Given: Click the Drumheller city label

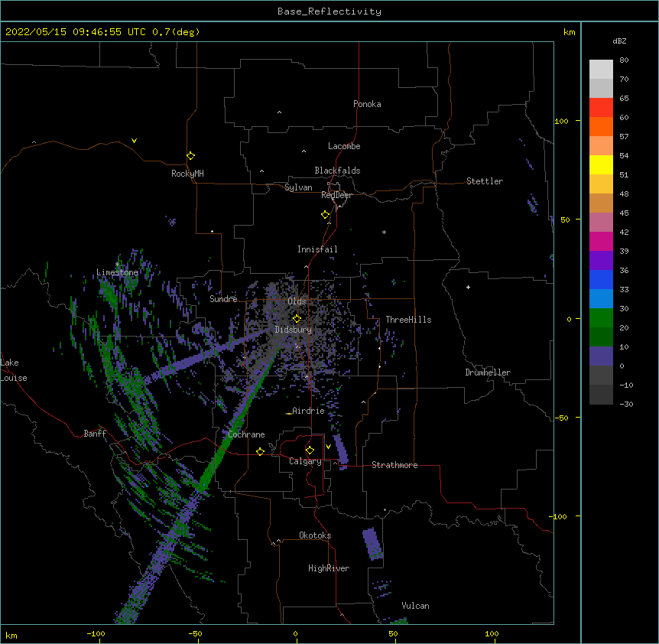Looking at the screenshot, I should (488, 372).
